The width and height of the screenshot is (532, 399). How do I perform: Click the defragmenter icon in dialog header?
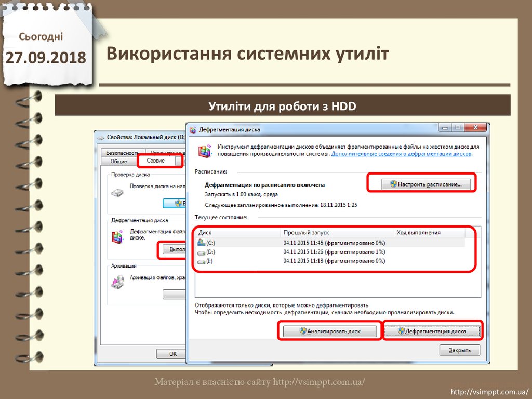click(x=206, y=151)
